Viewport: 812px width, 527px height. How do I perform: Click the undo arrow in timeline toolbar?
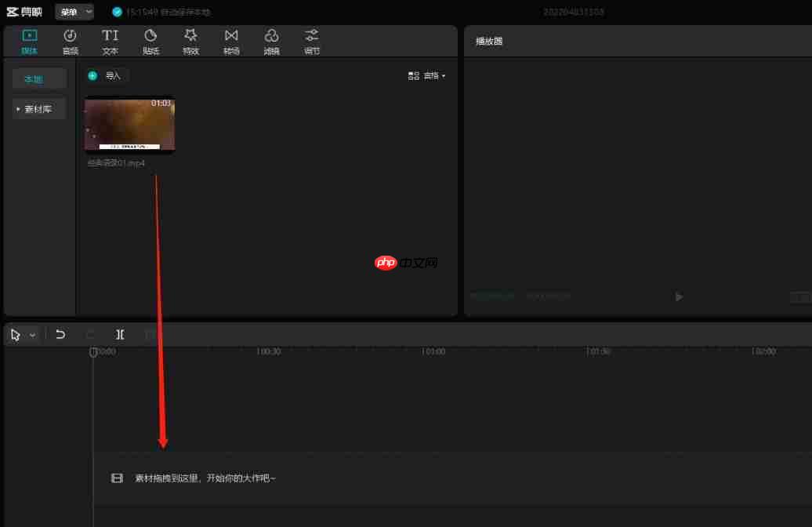click(60, 334)
